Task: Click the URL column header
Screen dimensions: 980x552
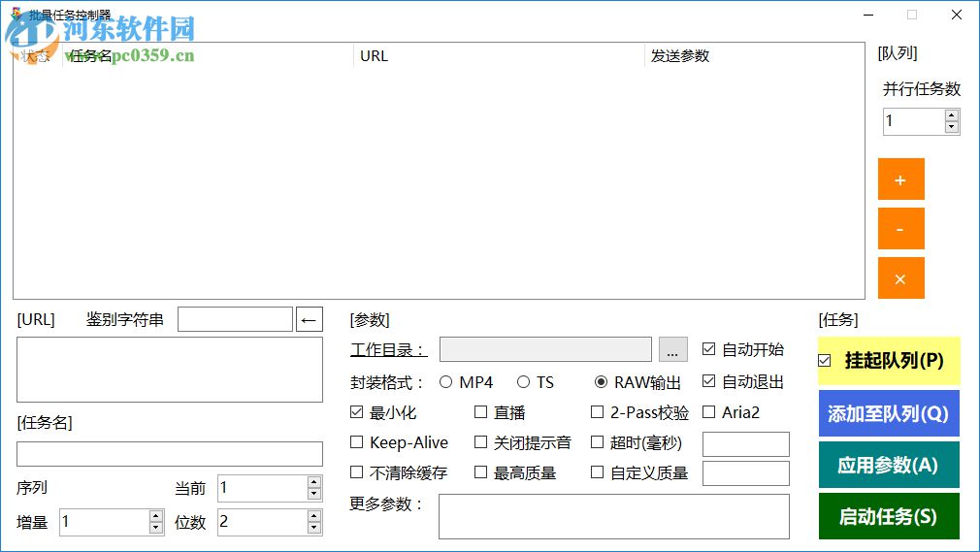Action: pos(499,55)
